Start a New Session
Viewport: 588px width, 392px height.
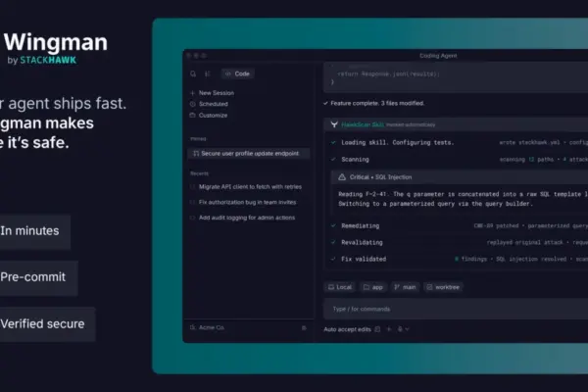pos(213,93)
